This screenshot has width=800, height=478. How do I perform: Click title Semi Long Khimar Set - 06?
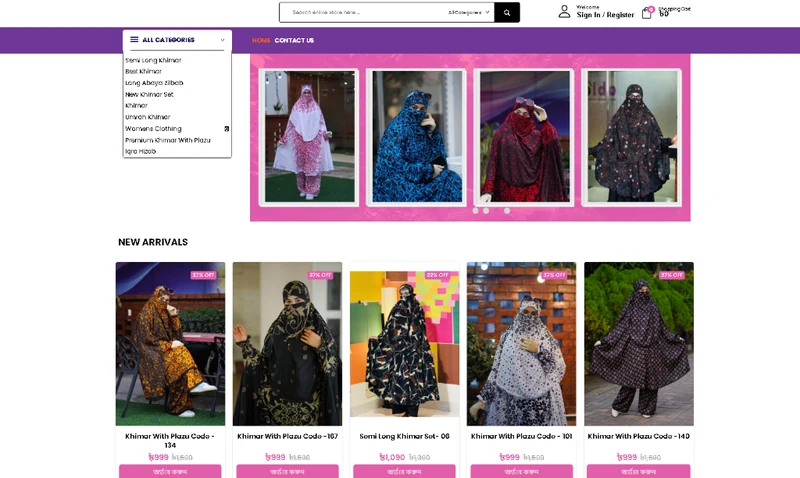(x=405, y=436)
